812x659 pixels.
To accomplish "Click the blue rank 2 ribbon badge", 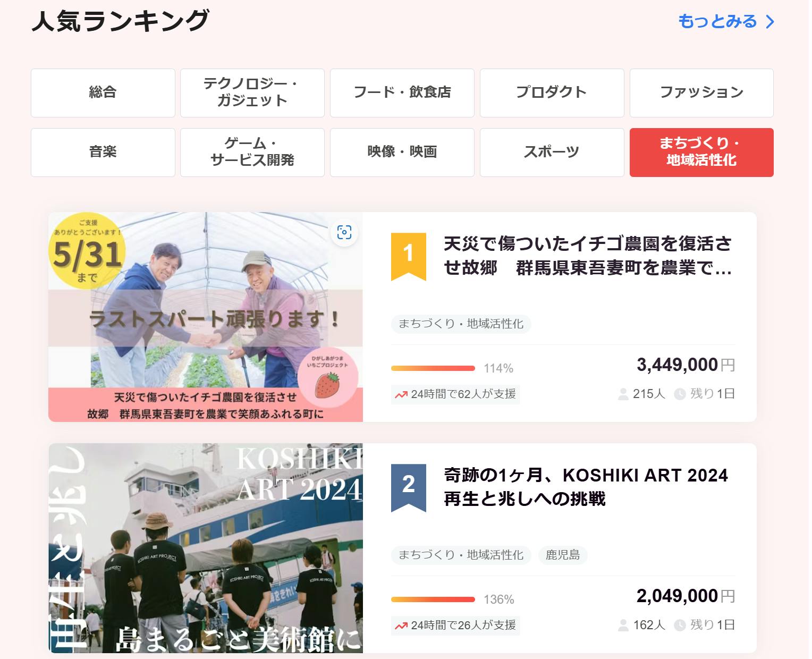I will point(408,486).
